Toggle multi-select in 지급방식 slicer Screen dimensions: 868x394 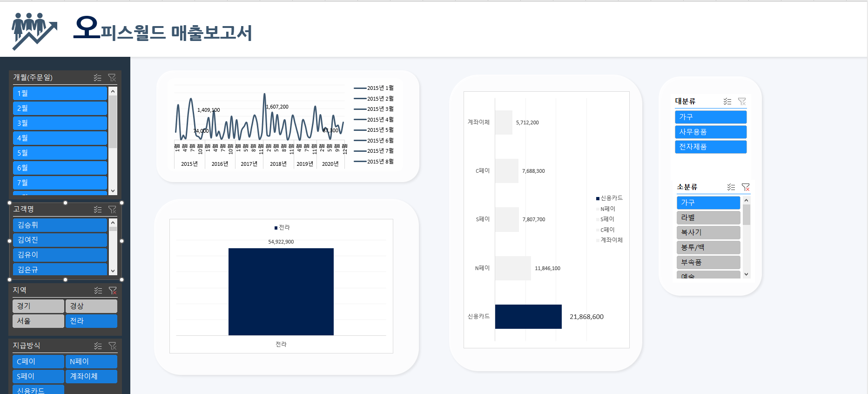click(98, 346)
